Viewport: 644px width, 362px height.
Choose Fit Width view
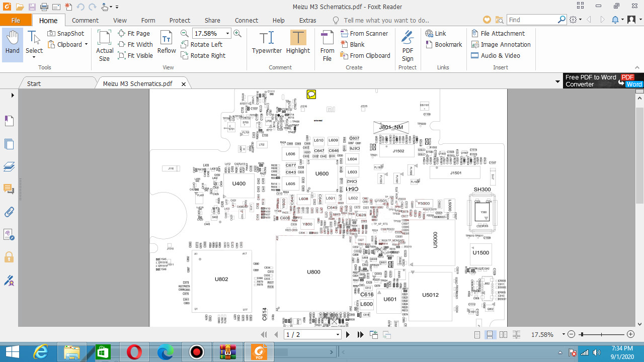coord(135,44)
